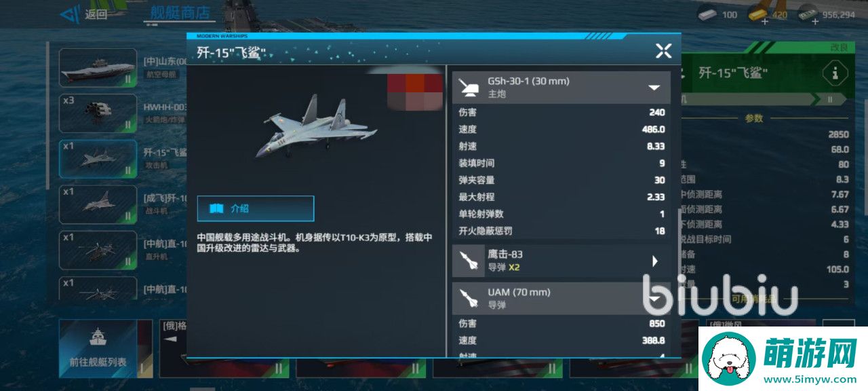
Task: Click the silver bar currency icon
Action: click(708, 14)
